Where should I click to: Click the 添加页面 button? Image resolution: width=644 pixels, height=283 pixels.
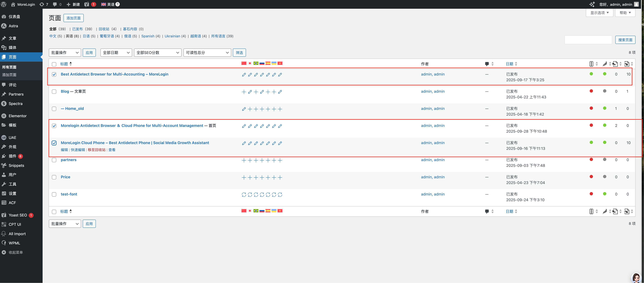point(73,18)
